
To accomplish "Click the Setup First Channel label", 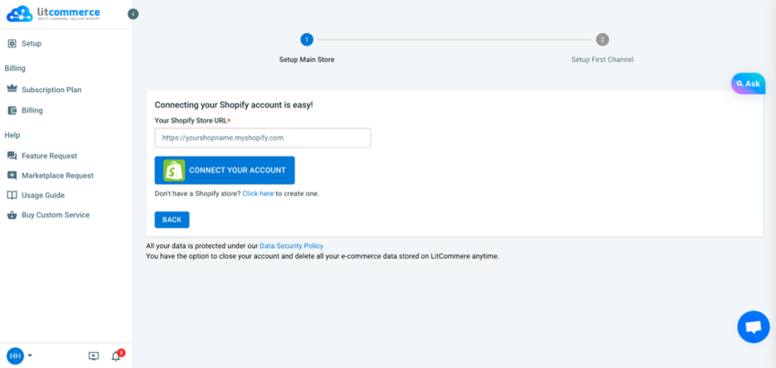I will pos(602,60).
